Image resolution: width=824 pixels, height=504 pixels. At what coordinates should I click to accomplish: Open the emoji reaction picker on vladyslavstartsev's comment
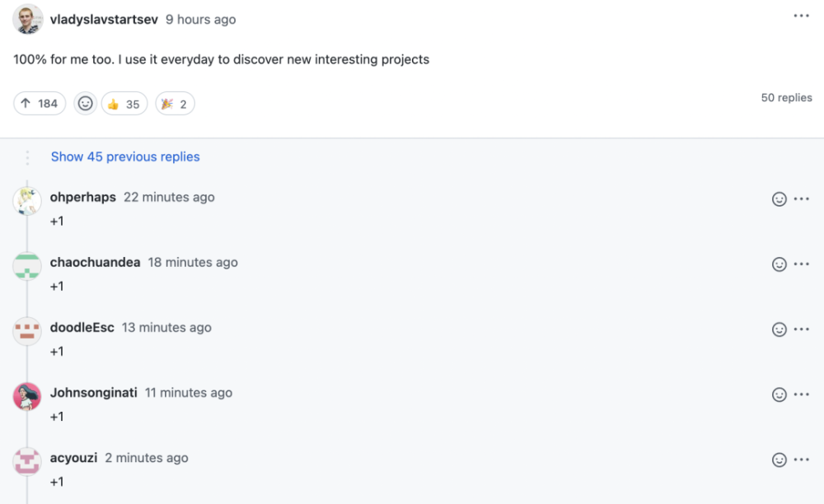click(85, 103)
